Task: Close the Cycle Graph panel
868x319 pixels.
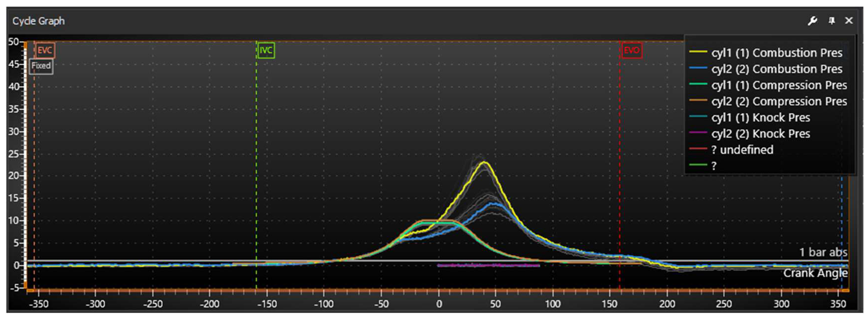Action: click(x=849, y=21)
